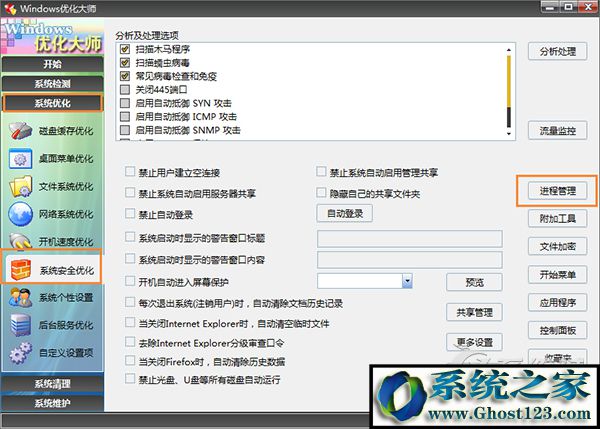Image resolution: width=600 pixels, height=429 pixels.
Task: Open 磁盘缓存优化 disk cache icon
Action: coord(20,131)
